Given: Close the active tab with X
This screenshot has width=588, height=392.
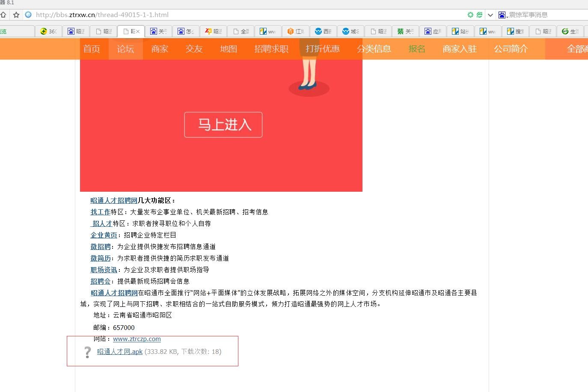Looking at the screenshot, I should 138,31.
